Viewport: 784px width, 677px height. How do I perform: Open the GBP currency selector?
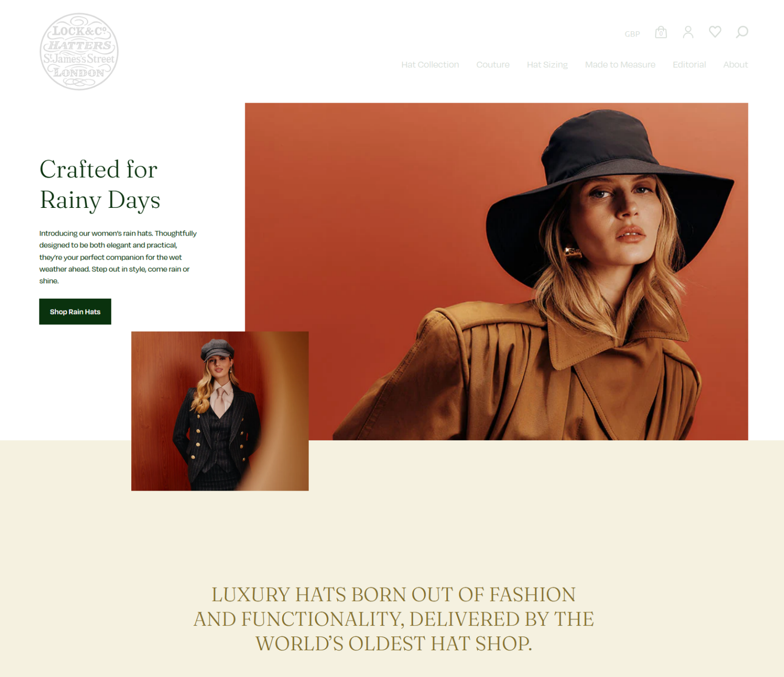[632, 34]
